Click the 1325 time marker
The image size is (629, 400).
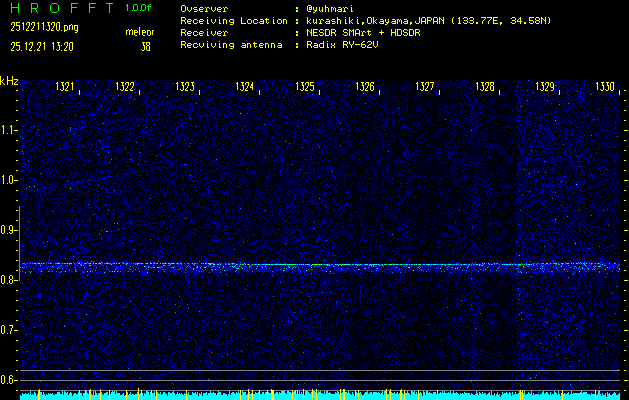tap(305, 88)
